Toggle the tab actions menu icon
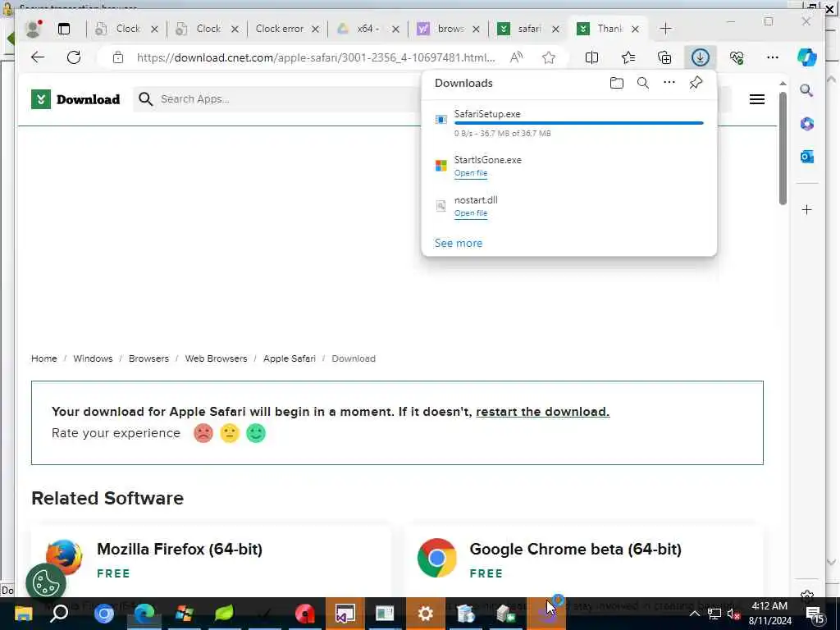The image size is (840, 630). click(x=64, y=29)
